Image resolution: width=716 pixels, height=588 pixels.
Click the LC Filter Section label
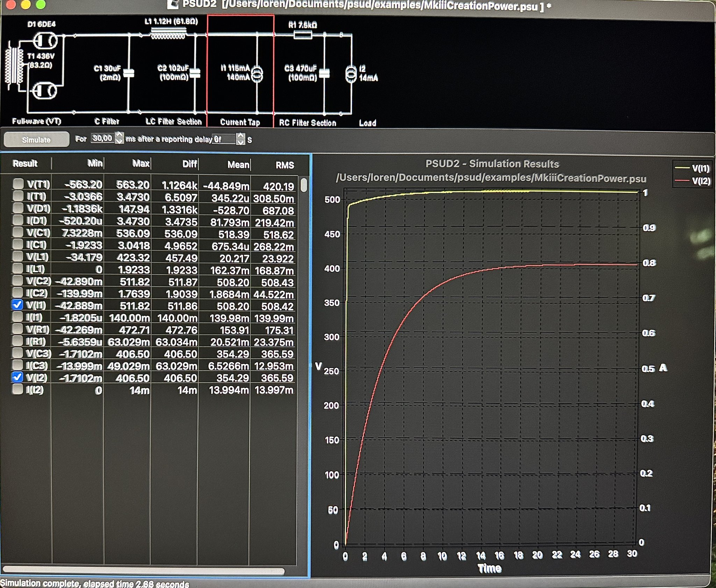coord(174,122)
